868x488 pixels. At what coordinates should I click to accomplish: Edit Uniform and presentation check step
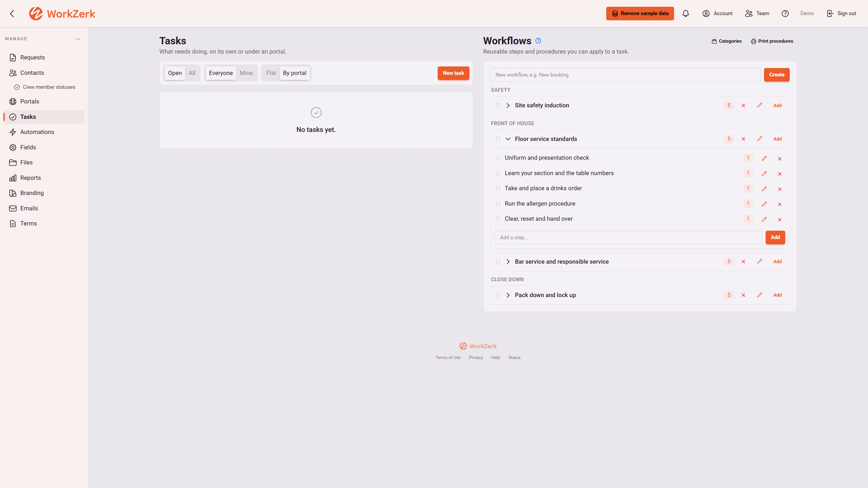point(764,158)
